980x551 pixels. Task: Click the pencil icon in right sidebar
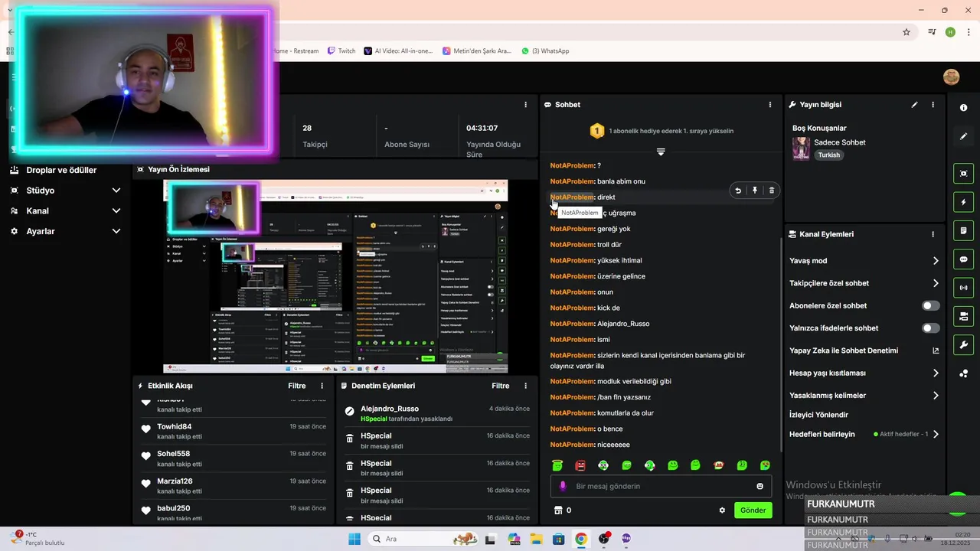[x=963, y=136]
